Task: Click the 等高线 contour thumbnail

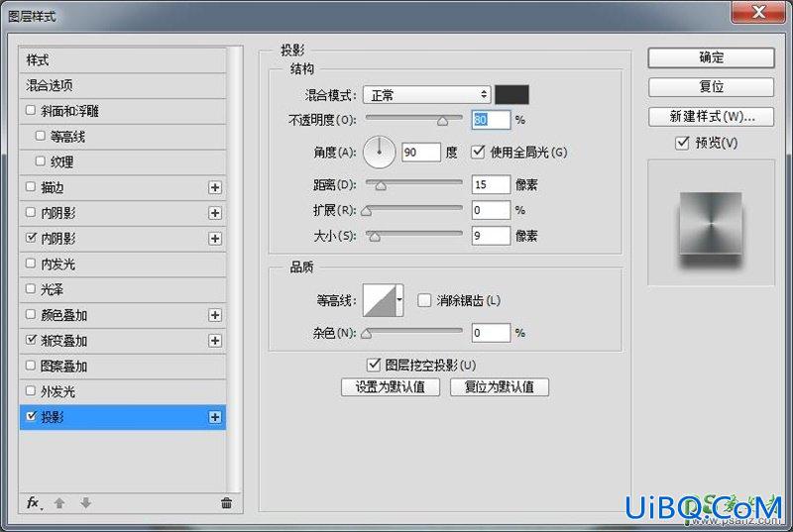Action: (380, 300)
